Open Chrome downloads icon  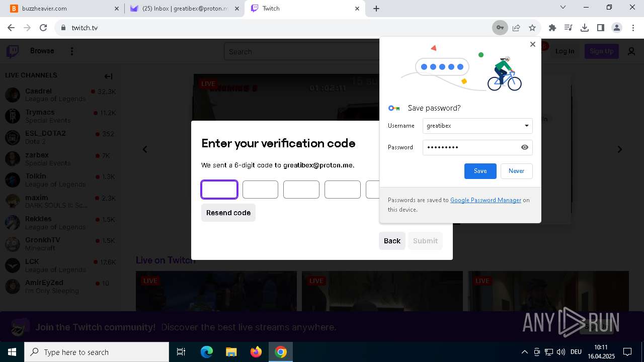click(x=585, y=28)
